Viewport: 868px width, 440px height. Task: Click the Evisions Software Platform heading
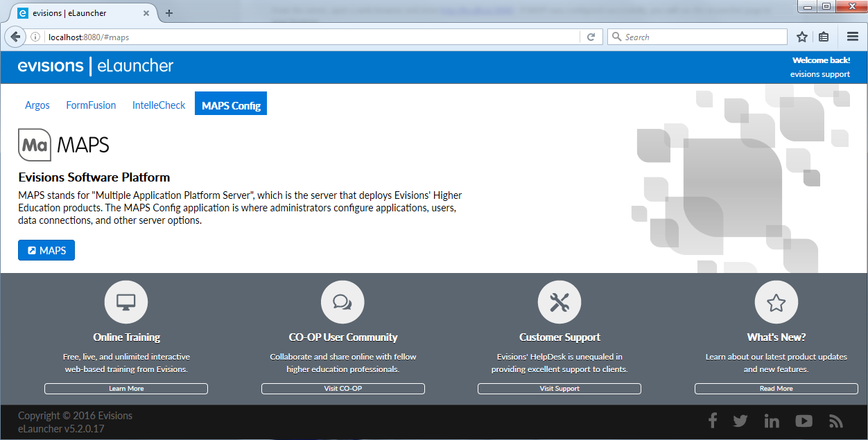click(94, 177)
